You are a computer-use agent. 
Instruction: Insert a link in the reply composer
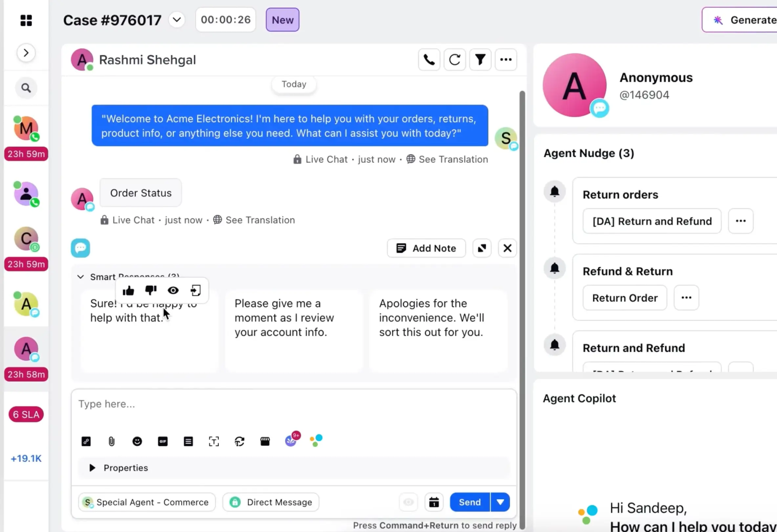[86, 441]
